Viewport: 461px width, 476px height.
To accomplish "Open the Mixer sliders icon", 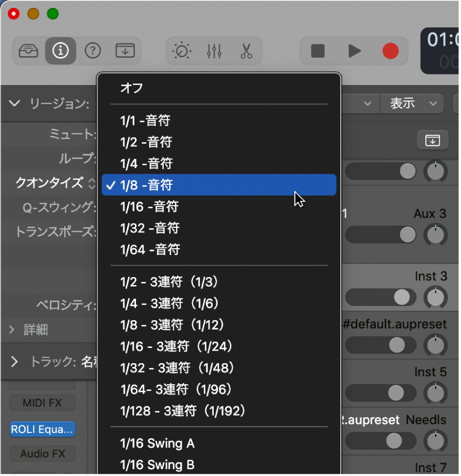I will (x=214, y=51).
